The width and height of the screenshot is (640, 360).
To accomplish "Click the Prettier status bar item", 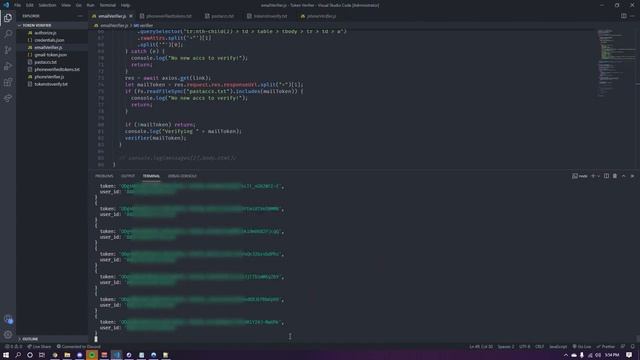I will (605, 347).
